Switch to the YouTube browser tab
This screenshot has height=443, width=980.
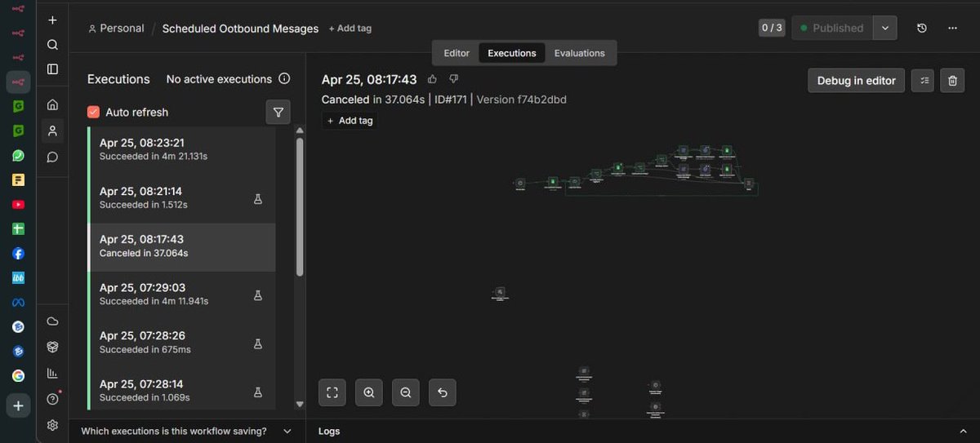(x=18, y=204)
